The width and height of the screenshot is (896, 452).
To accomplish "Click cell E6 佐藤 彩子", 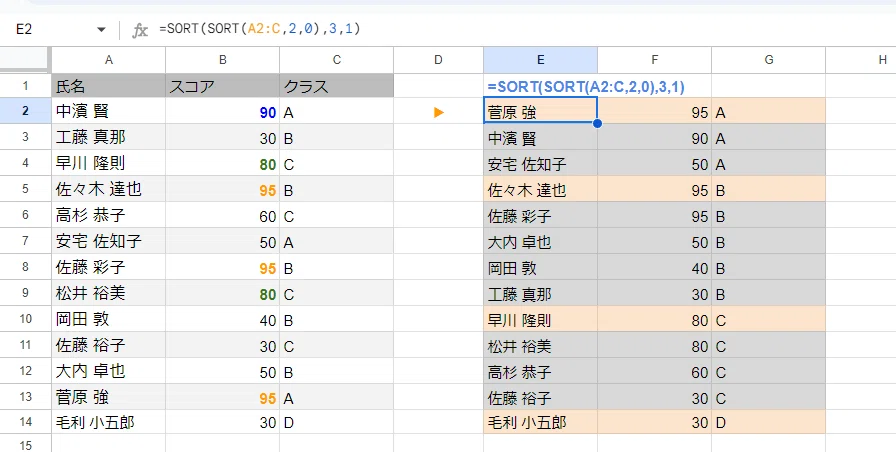I will [541, 217].
